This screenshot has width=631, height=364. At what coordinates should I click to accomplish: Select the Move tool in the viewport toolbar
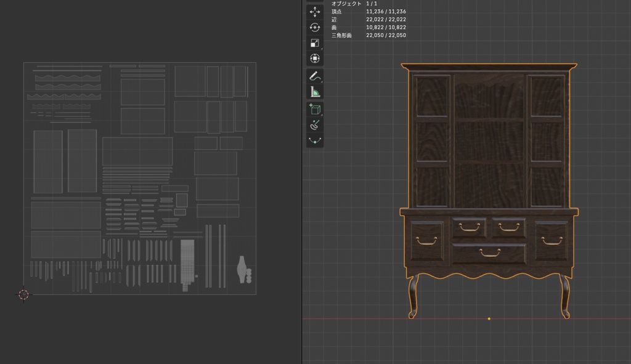click(315, 12)
